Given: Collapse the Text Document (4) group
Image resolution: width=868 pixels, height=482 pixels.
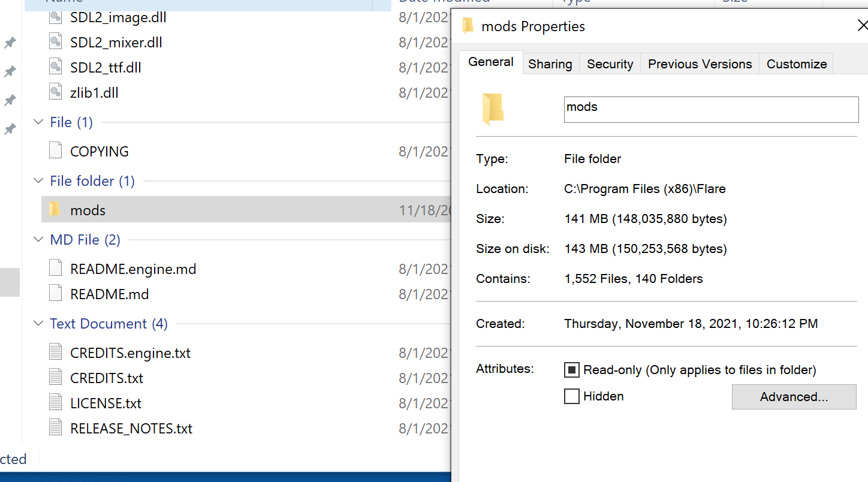Looking at the screenshot, I should coord(38,324).
